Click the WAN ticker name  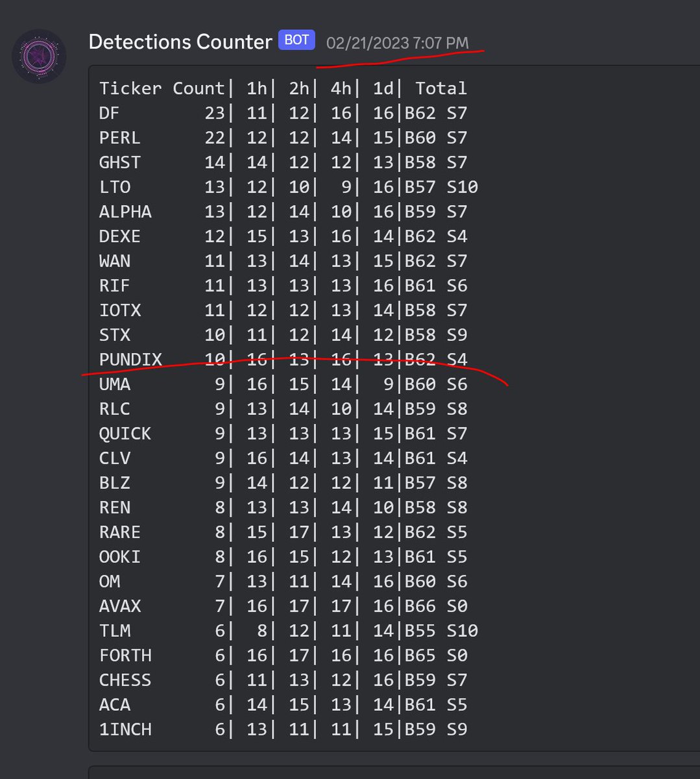tap(115, 261)
